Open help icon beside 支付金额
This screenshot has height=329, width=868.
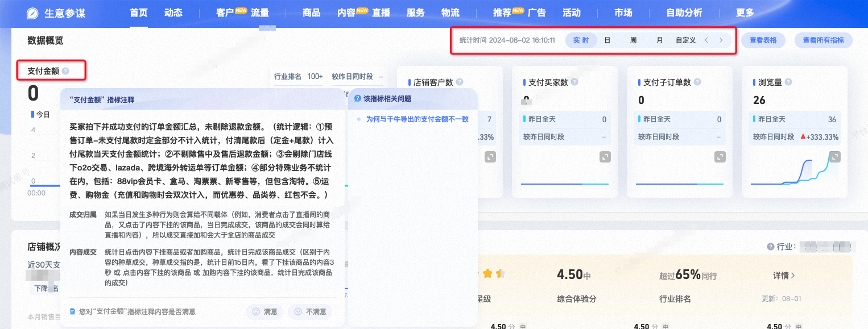[65, 71]
